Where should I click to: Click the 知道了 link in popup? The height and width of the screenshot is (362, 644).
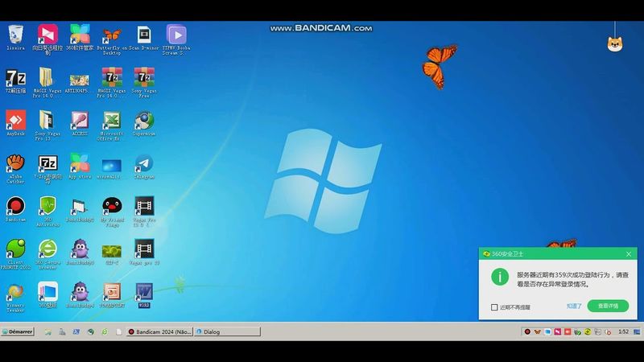coord(573,306)
